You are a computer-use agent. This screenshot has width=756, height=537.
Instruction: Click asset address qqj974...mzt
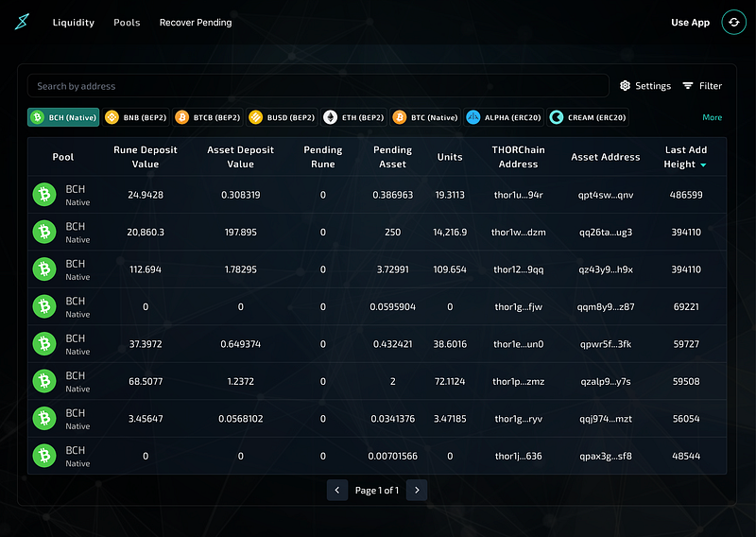click(606, 419)
